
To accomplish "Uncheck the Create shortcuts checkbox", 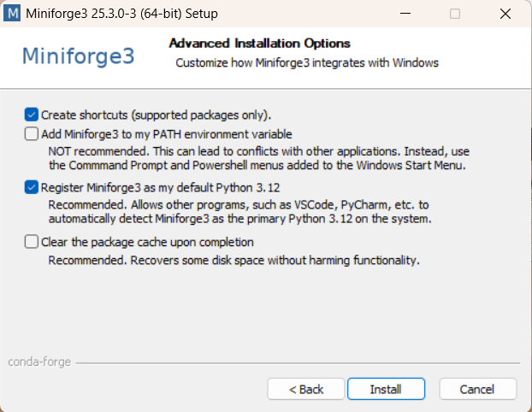I will click(x=31, y=115).
